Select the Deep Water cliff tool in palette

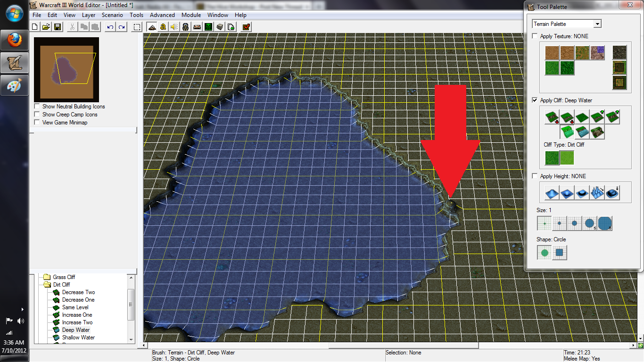(x=567, y=132)
